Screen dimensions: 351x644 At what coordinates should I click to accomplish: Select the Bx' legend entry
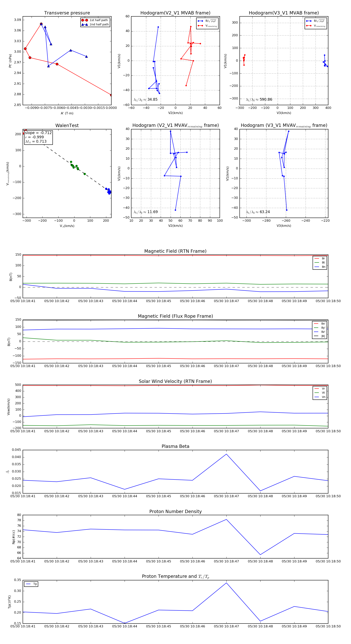tap(320, 324)
